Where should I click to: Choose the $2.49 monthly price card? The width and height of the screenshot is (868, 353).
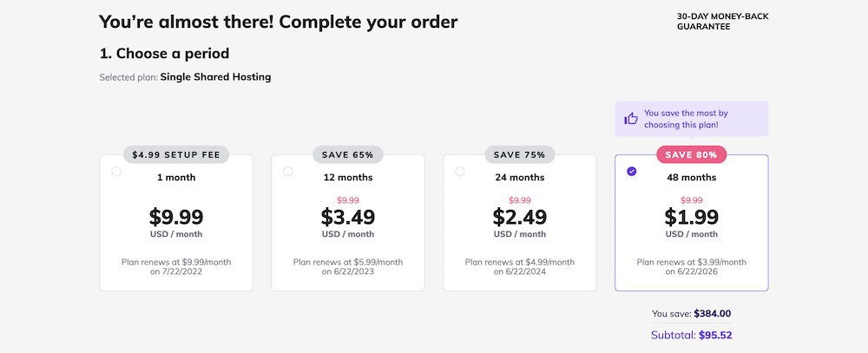(520, 222)
